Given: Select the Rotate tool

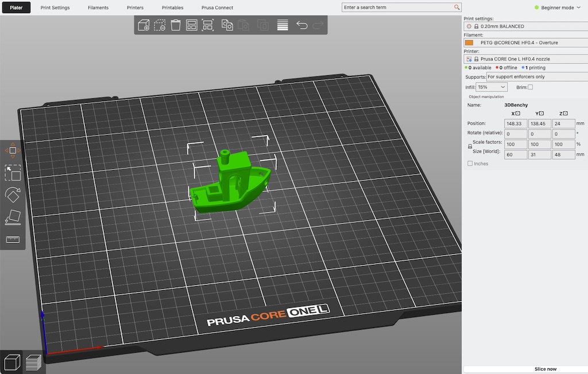Looking at the screenshot, I should pos(13,195).
